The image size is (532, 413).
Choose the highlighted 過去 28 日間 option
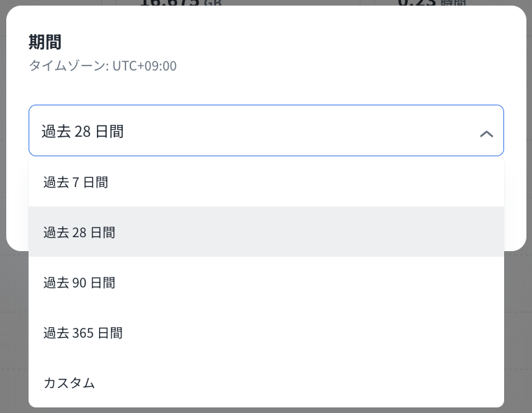coord(79,232)
